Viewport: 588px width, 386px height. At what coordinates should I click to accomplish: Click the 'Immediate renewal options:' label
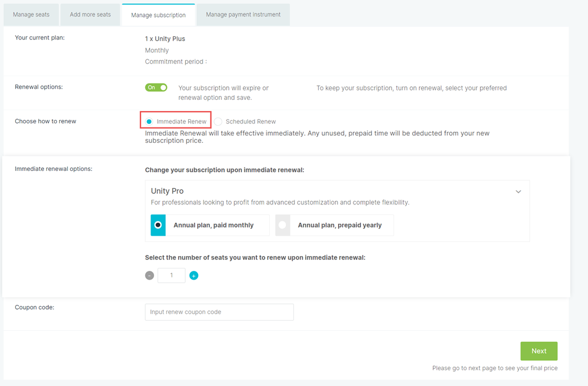point(54,169)
